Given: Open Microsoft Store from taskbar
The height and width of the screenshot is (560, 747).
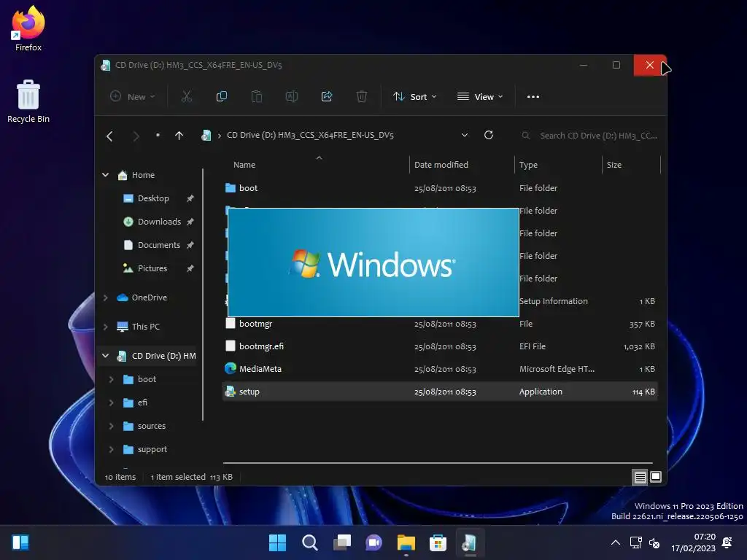Looking at the screenshot, I should (x=438, y=542).
